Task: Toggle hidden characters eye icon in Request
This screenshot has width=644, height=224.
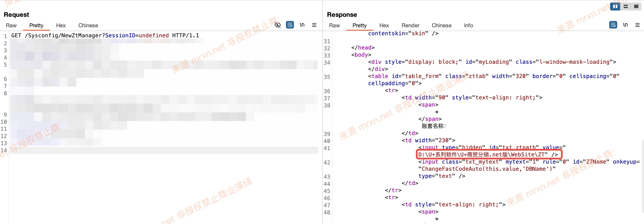Action: click(x=278, y=25)
